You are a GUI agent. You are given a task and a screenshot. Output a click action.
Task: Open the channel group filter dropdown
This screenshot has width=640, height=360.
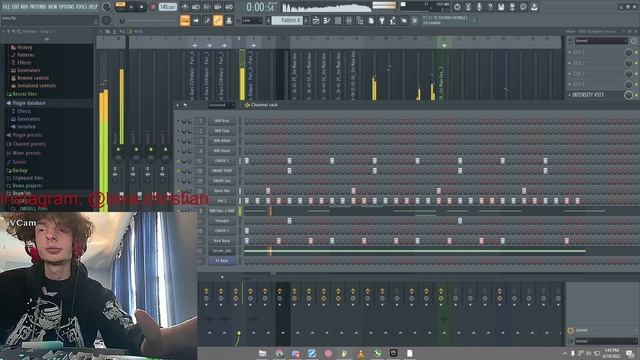coord(221,105)
